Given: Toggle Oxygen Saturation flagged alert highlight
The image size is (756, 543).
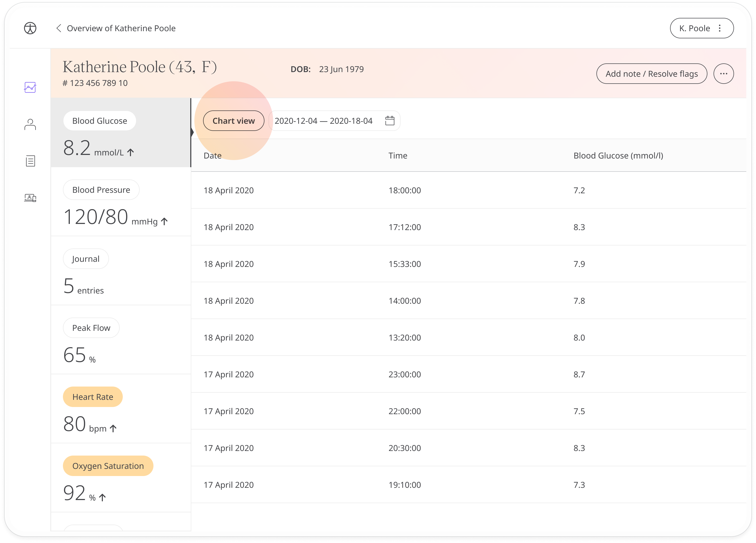Looking at the screenshot, I should click(x=107, y=466).
